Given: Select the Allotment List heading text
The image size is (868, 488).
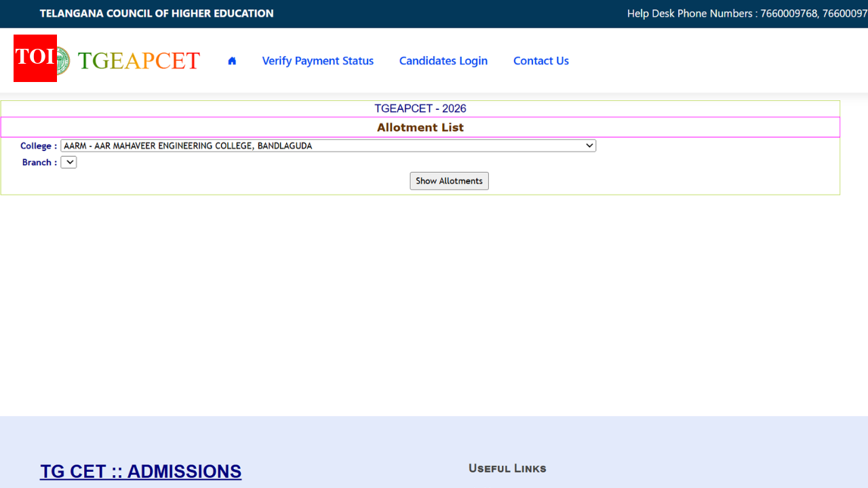Looking at the screenshot, I should point(420,127).
